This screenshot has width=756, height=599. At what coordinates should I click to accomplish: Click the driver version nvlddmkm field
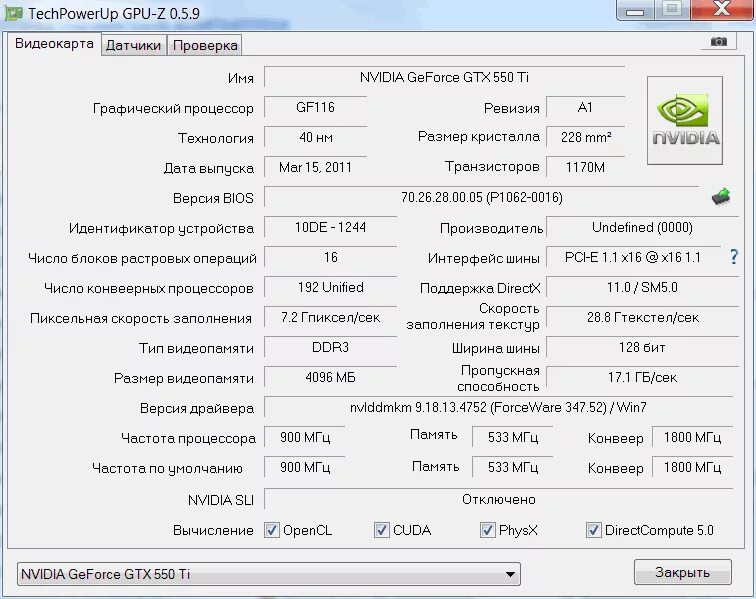498,408
